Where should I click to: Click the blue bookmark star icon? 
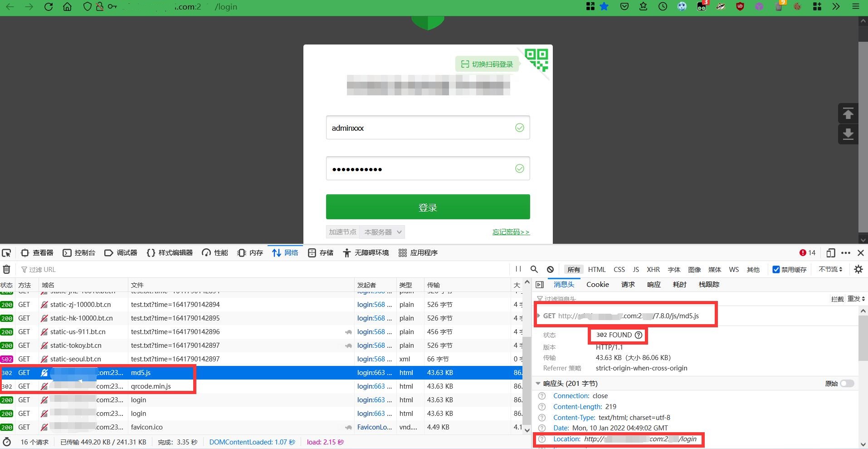click(x=604, y=6)
